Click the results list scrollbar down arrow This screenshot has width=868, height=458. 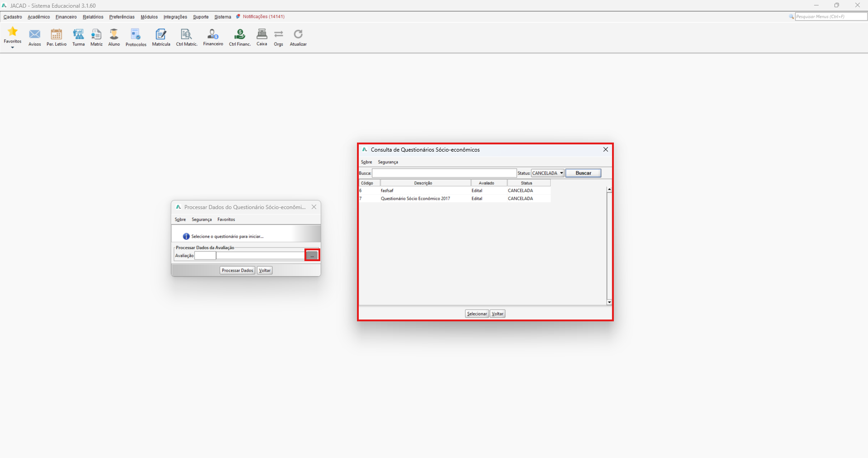tap(609, 302)
